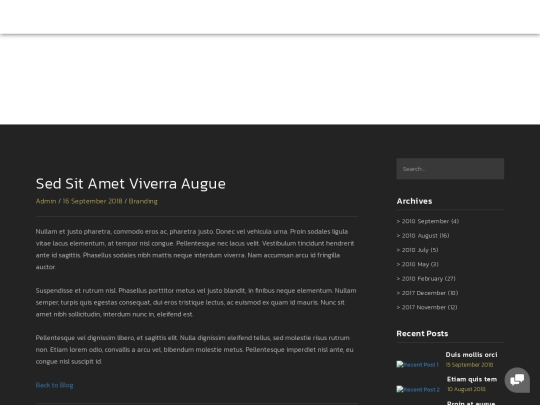Open the 16 September 2018 date link
Viewport: 540px width, 405px height.
pos(92,201)
